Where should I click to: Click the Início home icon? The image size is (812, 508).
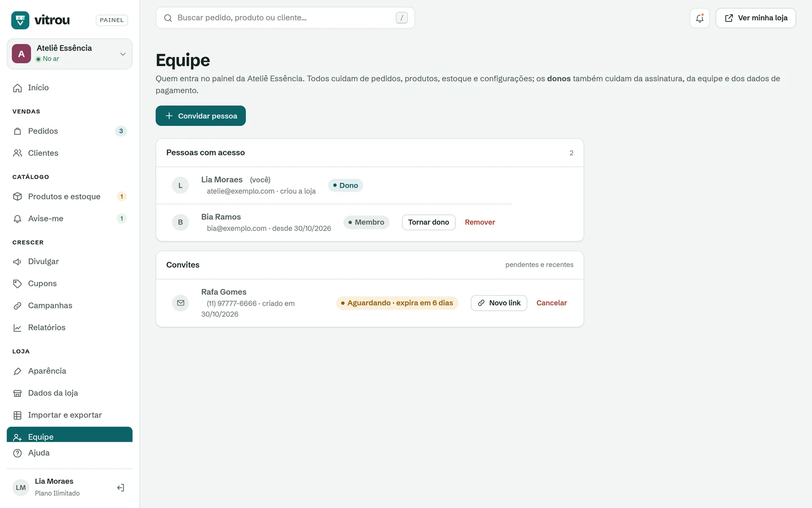tap(18, 88)
